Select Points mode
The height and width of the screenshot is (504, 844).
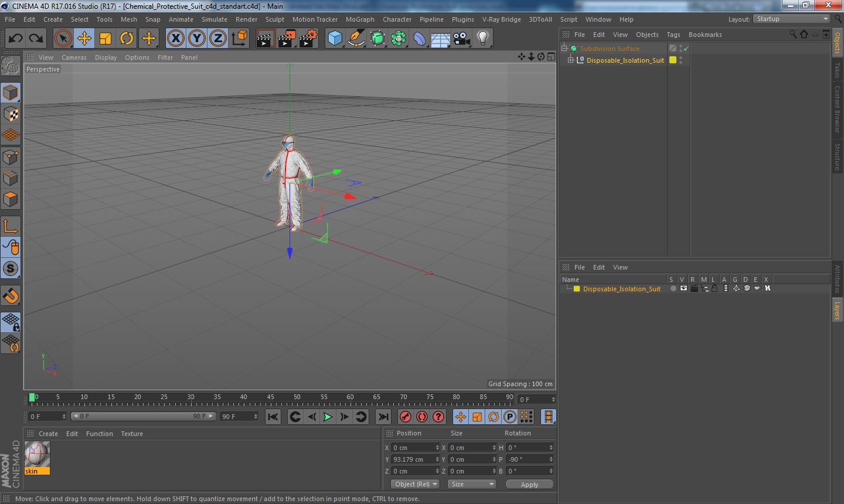coord(11,157)
